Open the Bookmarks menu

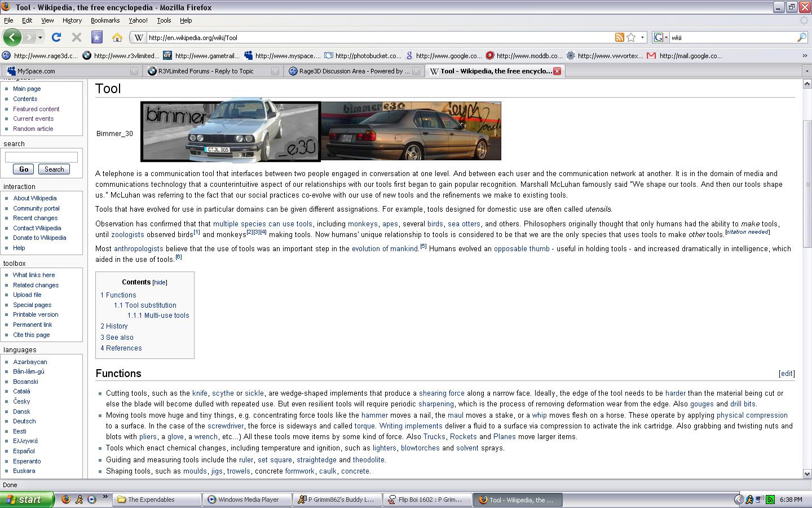105,20
